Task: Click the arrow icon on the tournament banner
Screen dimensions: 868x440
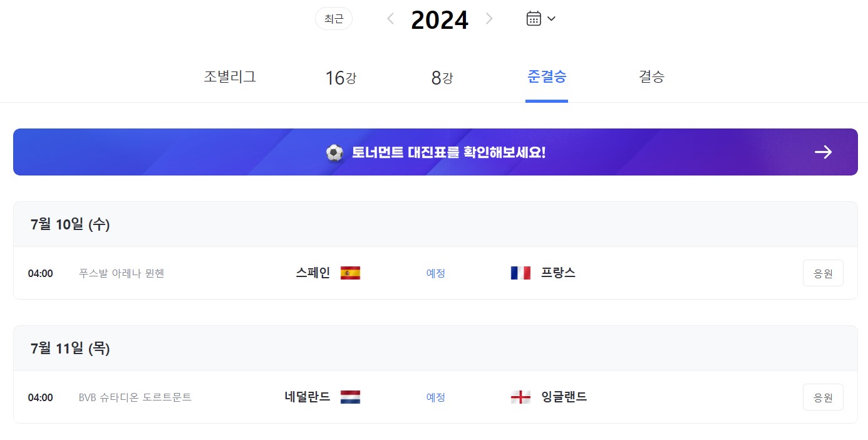Action: 824,152
